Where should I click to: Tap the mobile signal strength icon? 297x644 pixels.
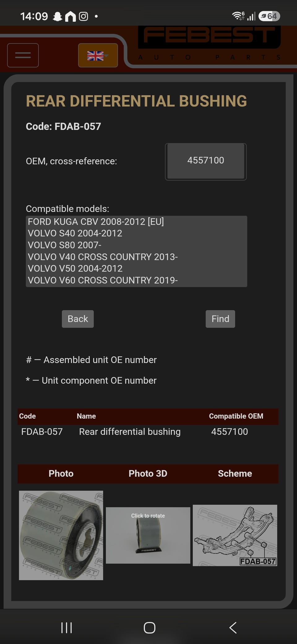(251, 16)
